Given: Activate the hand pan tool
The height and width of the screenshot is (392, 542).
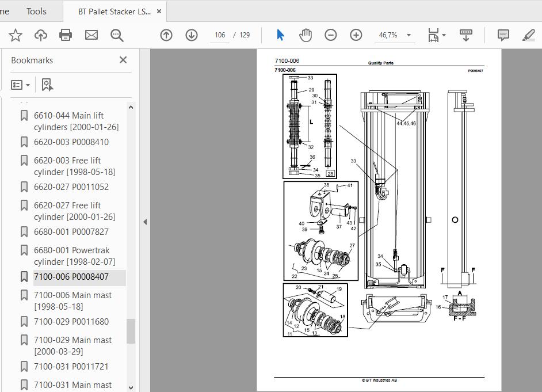Looking at the screenshot, I should [305, 36].
